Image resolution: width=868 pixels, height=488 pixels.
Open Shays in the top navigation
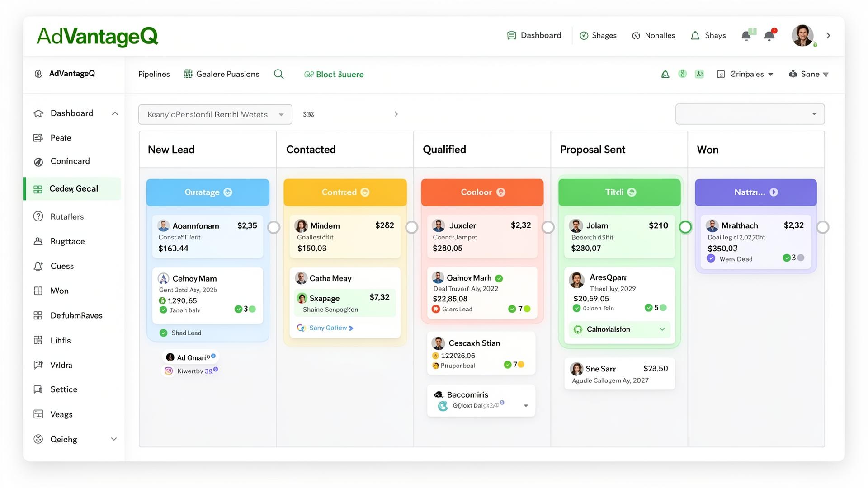coord(708,35)
